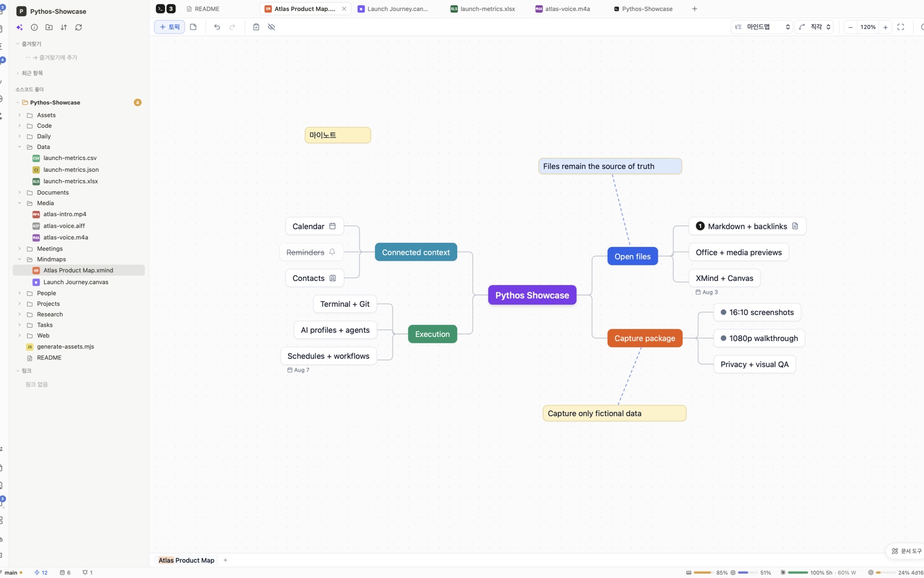
Task: Click the generate-assets.mjs file icon
Action: click(29, 347)
